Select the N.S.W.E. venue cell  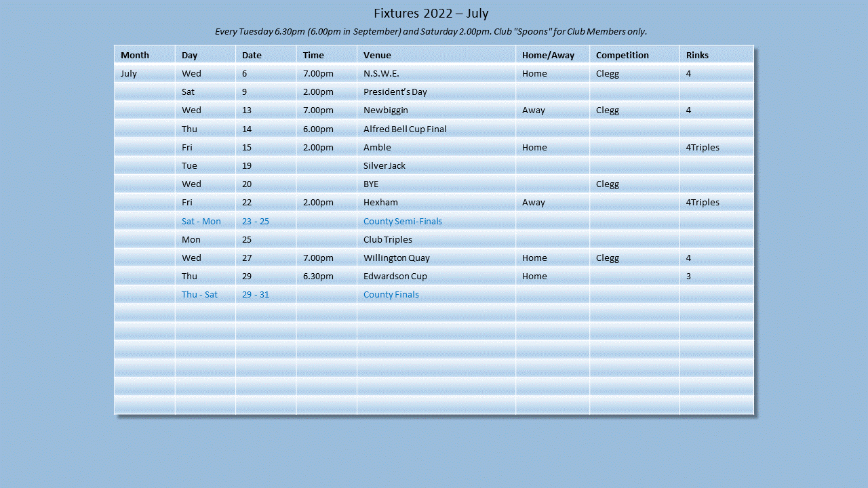[x=381, y=73]
